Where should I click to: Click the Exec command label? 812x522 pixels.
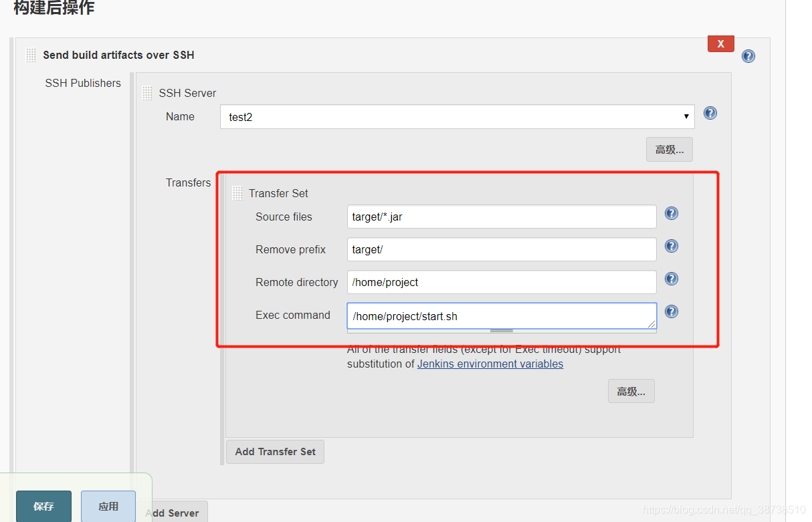293,315
